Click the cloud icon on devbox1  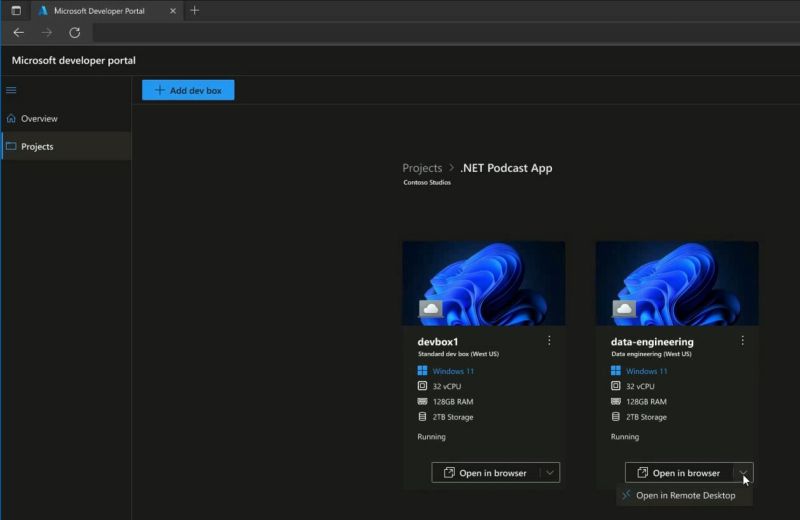point(431,308)
